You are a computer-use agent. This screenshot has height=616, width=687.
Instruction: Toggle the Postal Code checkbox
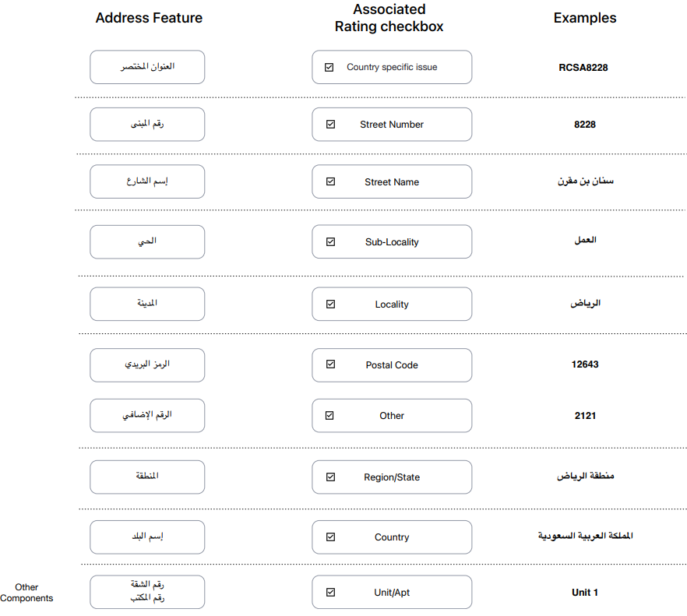coord(331,364)
